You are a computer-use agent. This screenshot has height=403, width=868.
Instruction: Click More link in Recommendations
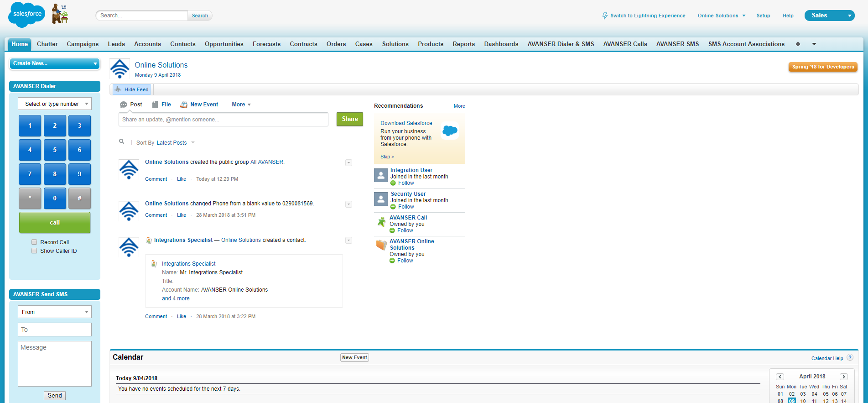(459, 106)
